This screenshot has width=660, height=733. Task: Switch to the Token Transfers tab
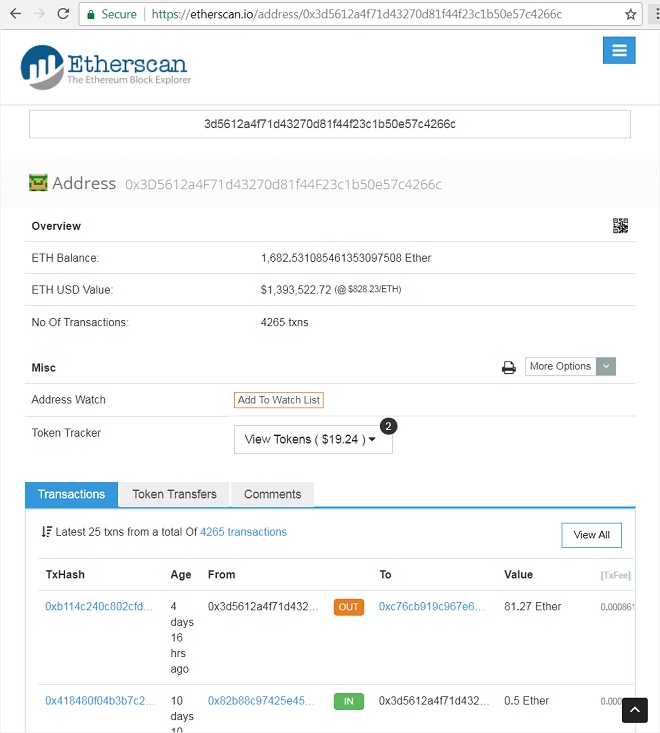[x=174, y=495]
